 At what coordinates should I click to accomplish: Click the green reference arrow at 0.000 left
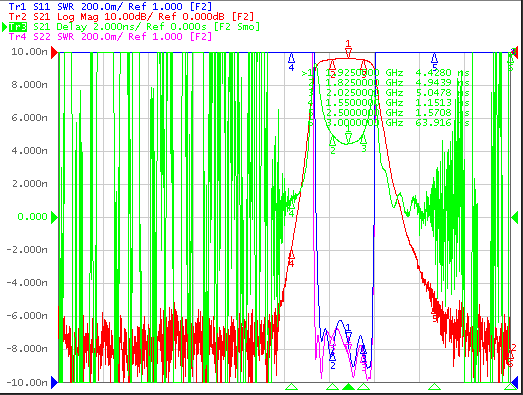point(54,217)
